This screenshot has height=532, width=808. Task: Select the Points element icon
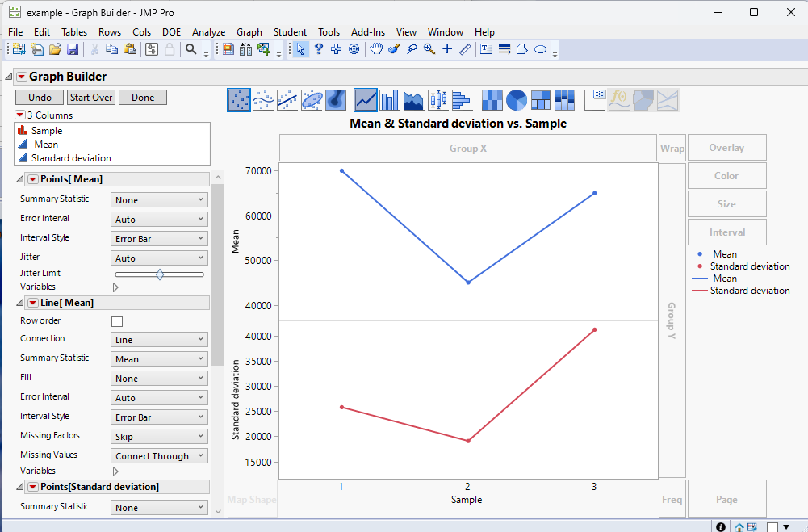point(239,100)
